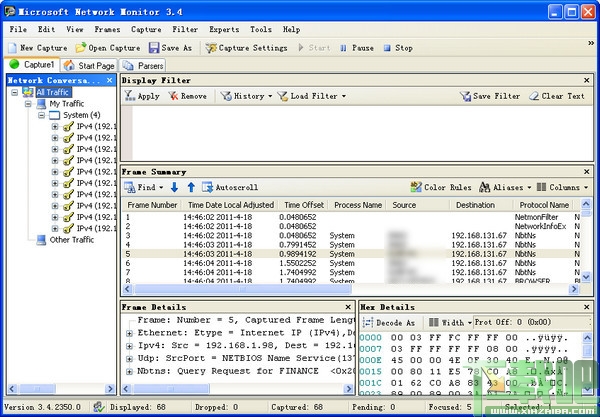This screenshot has width=600, height=417.
Task: Switch to the Start Page tab
Action: (89, 66)
